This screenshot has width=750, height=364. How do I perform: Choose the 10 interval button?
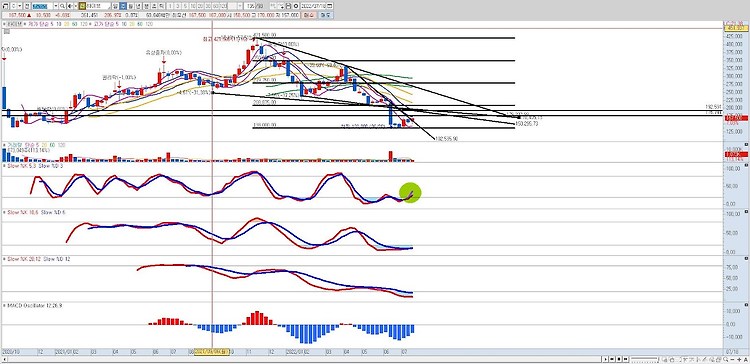point(193,6)
